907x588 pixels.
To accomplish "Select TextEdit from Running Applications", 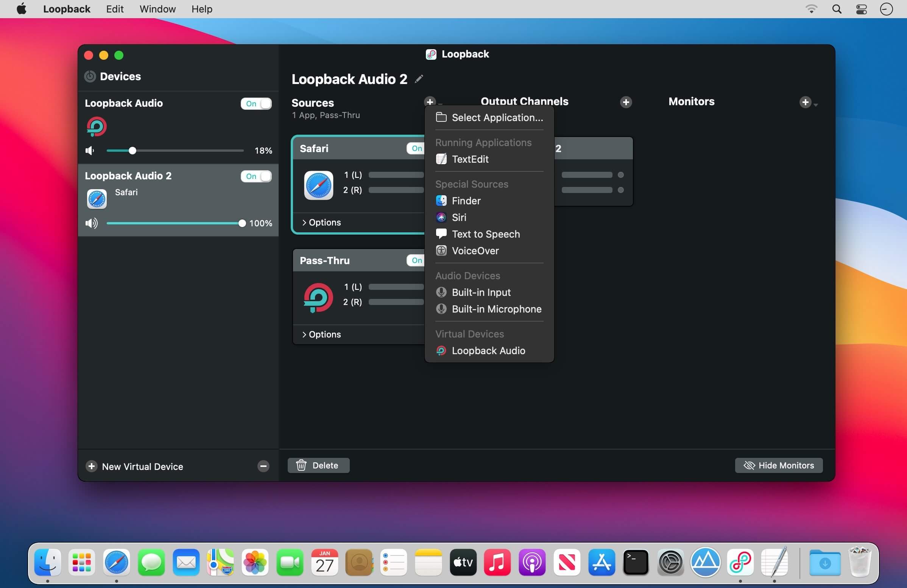I will tap(470, 159).
